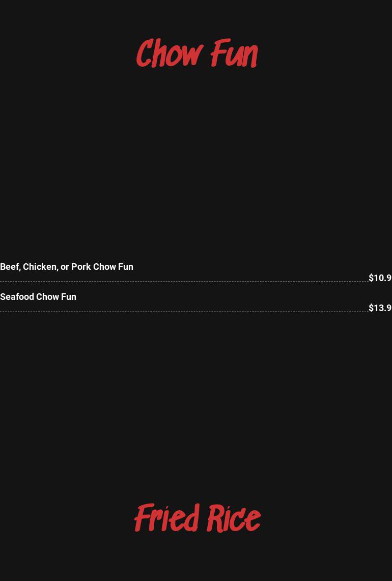
Task: Click the dollar sign of the $10.9 price
Action: click(x=371, y=278)
